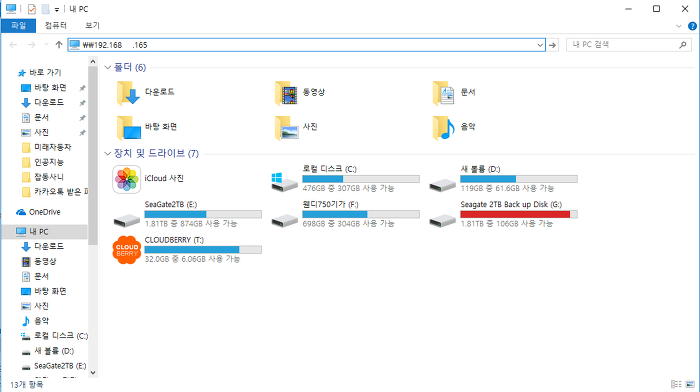This screenshot has width=700, height=392.
Task: Collapse the 폴더 (6) group
Action: [x=107, y=67]
